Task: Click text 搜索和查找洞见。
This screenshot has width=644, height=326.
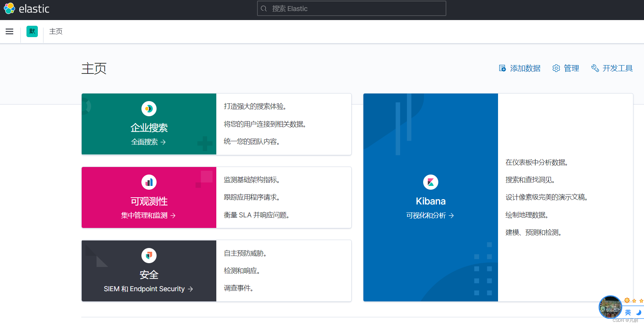Action: pyautogui.click(x=531, y=180)
